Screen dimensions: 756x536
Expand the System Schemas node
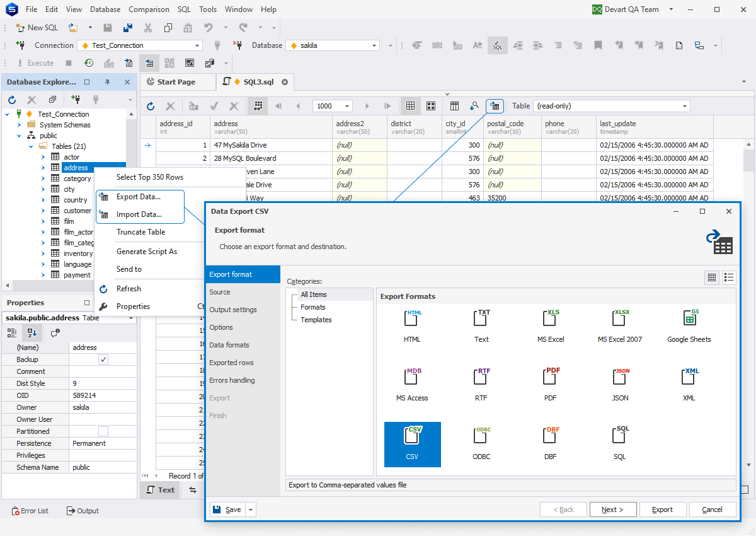pos(19,125)
